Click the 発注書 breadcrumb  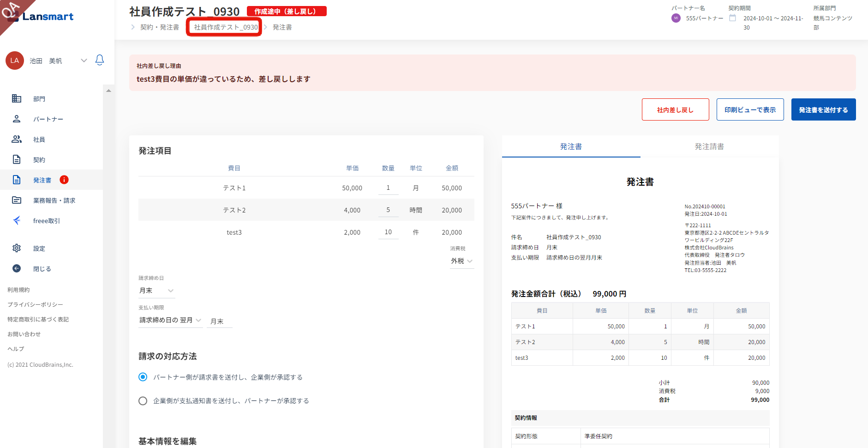pos(282,27)
